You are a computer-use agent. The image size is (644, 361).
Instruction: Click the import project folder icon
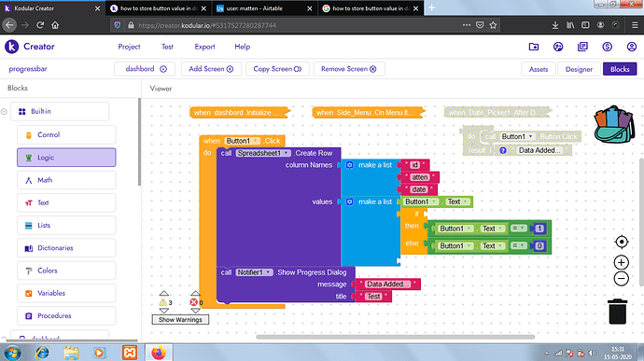pyautogui.click(x=534, y=47)
